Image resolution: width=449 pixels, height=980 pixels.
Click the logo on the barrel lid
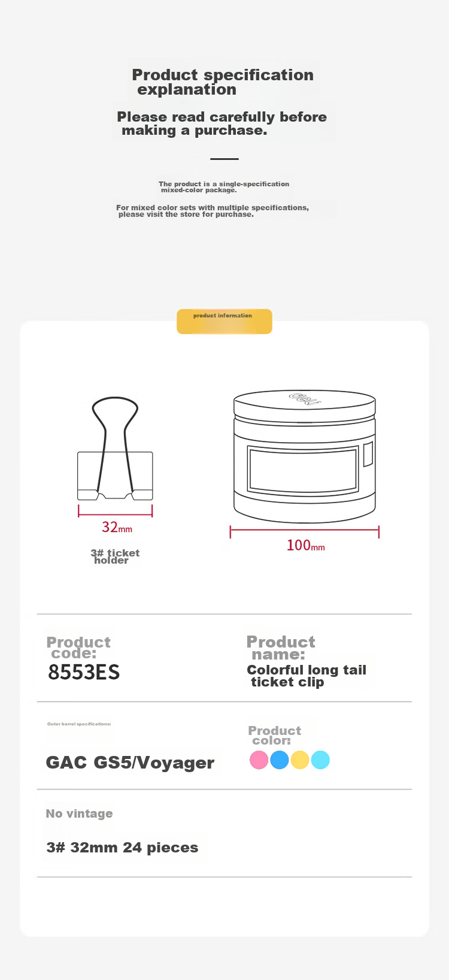click(305, 399)
